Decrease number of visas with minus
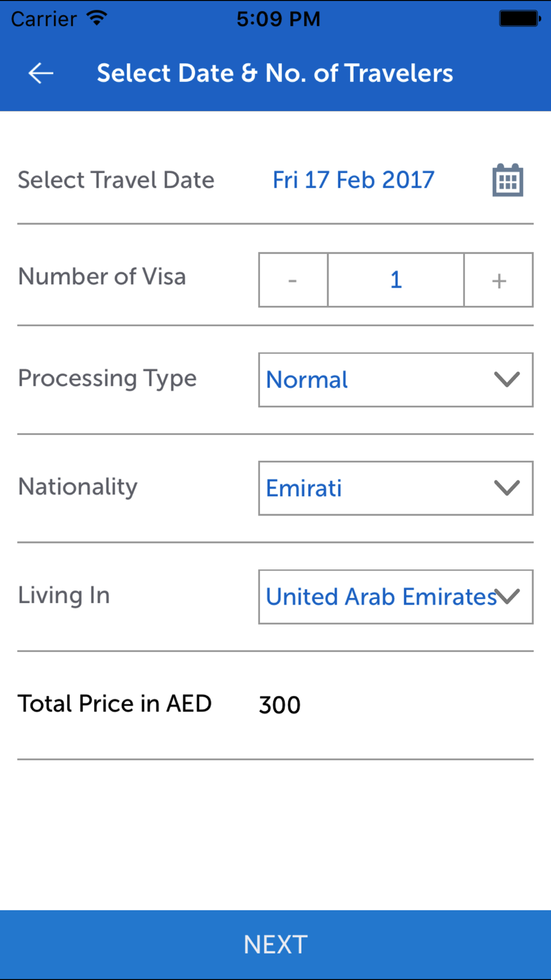551x980 pixels. click(293, 280)
